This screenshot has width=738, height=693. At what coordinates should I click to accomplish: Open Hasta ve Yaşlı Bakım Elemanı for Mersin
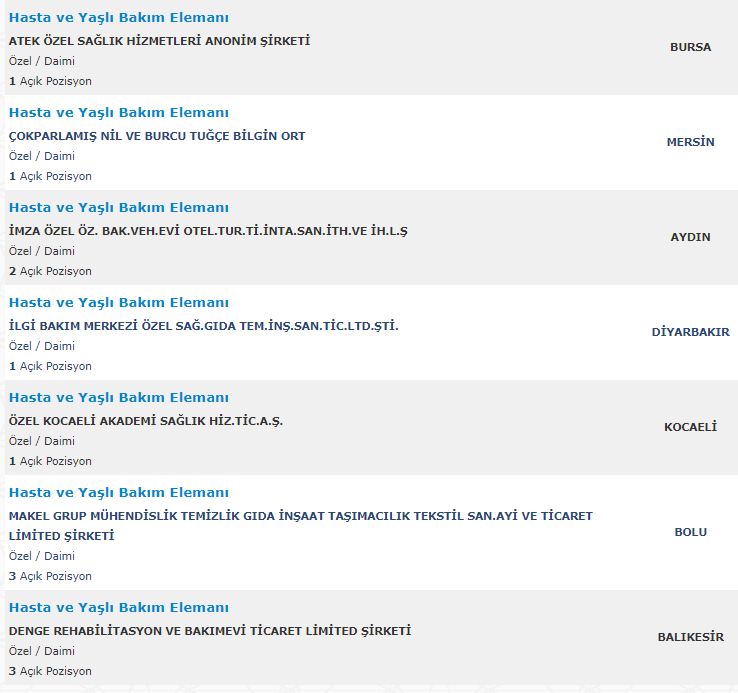point(119,113)
